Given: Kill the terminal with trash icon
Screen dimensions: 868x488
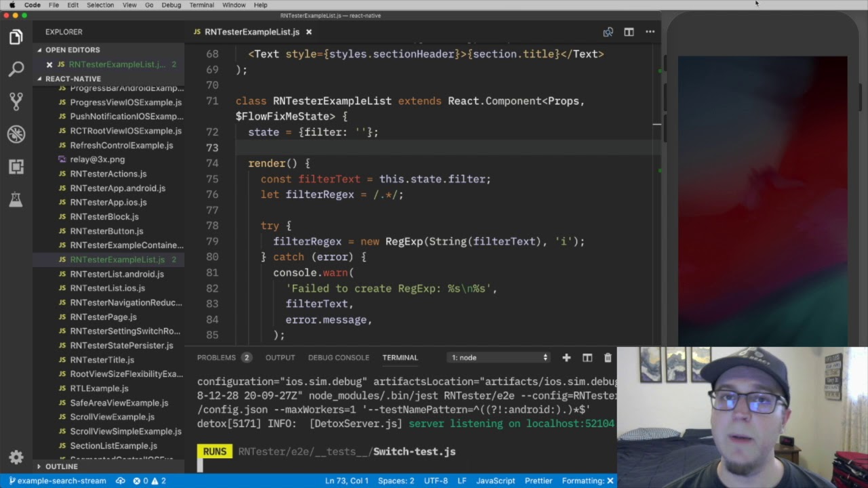Looking at the screenshot, I should click(x=608, y=357).
